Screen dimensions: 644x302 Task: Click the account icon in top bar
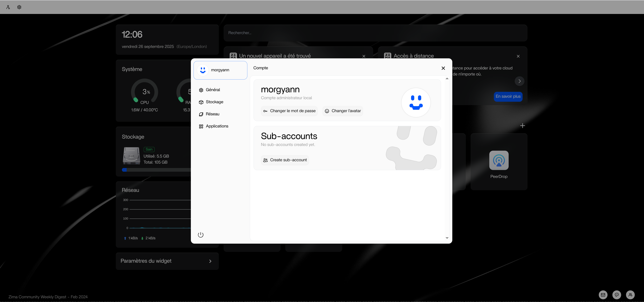(x=8, y=7)
